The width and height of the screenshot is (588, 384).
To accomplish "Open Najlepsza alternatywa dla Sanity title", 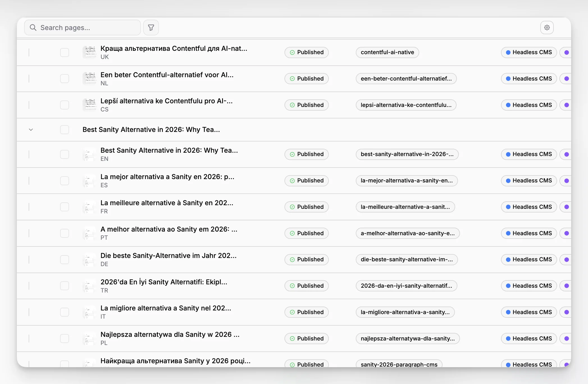I will pyautogui.click(x=170, y=335).
